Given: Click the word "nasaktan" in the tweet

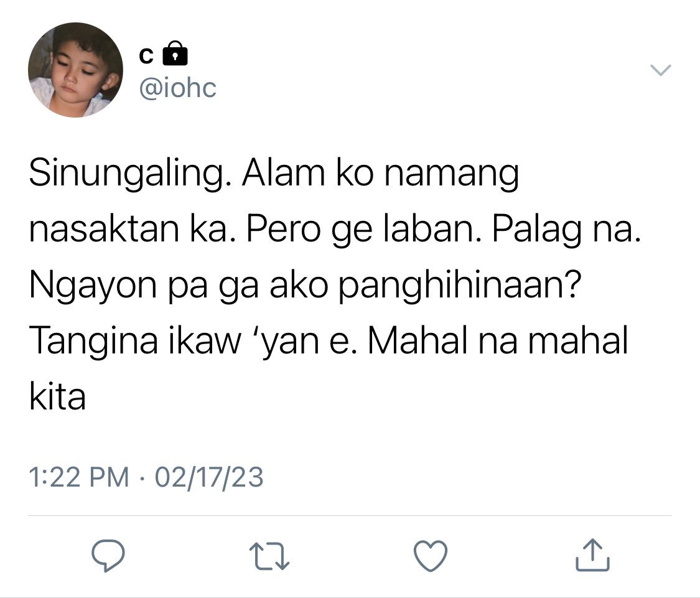Looking at the screenshot, I should [105, 230].
